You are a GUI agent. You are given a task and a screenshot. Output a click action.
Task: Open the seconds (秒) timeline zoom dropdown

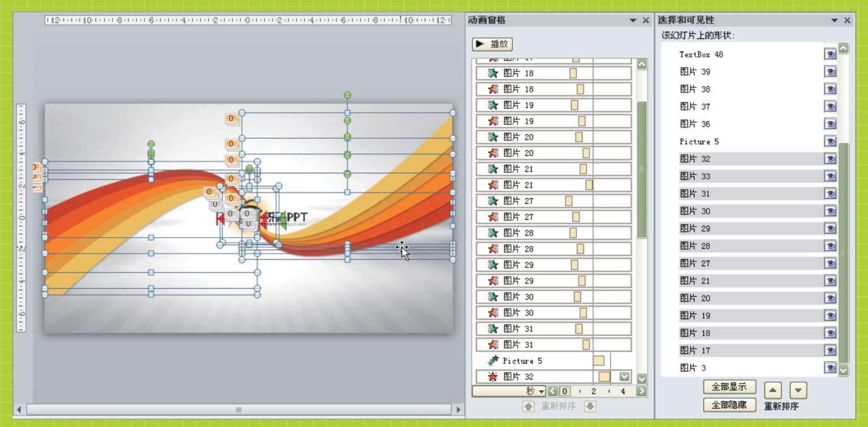click(541, 391)
